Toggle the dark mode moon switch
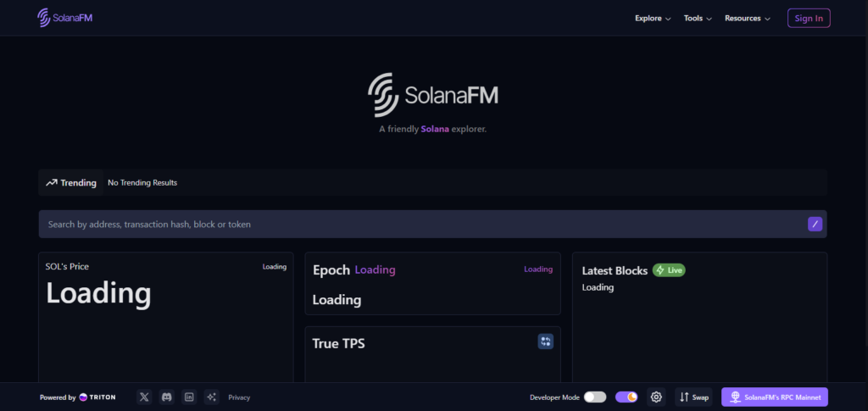Viewport: 868px width, 411px height. pyautogui.click(x=626, y=397)
